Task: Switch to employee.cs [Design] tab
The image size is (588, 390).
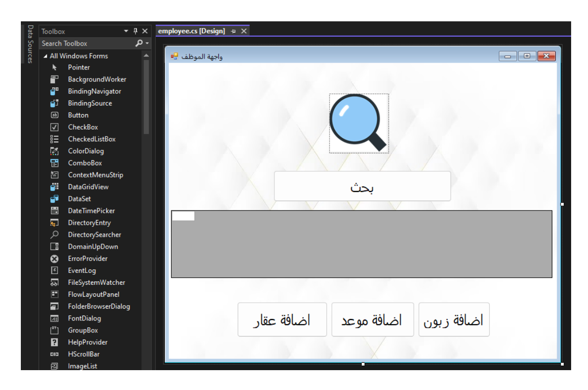Action: [x=191, y=31]
